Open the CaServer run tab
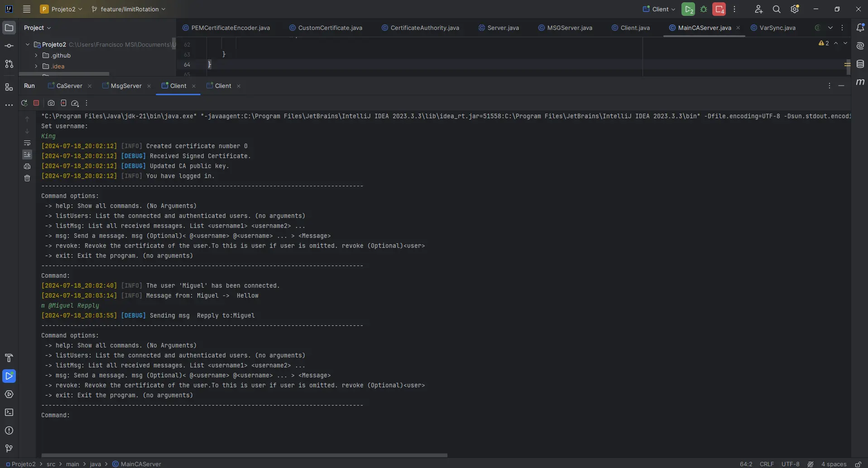 point(66,86)
